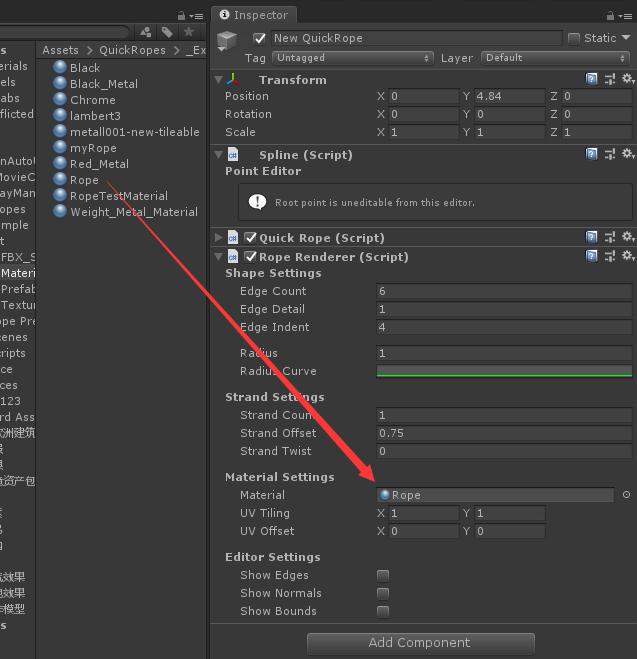This screenshot has height=659, width=637.
Task: Open Transform component help icon
Action: tap(592, 79)
